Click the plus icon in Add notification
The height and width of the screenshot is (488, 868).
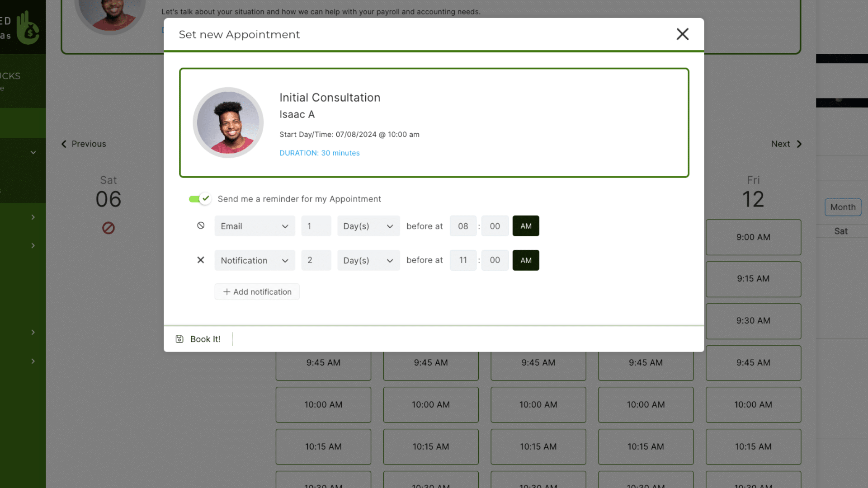[226, 292]
